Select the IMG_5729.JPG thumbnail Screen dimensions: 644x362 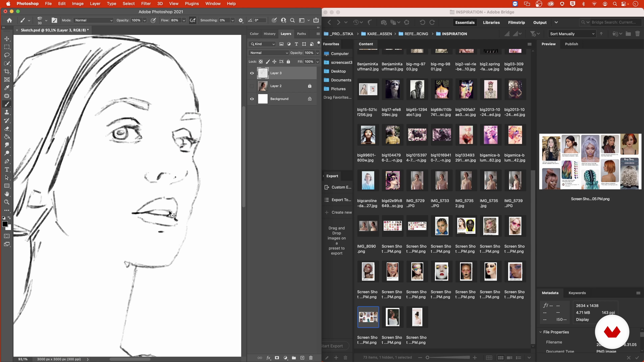(x=417, y=181)
